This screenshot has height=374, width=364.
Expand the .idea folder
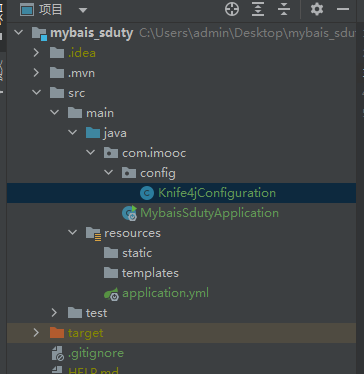coord(36,53)
